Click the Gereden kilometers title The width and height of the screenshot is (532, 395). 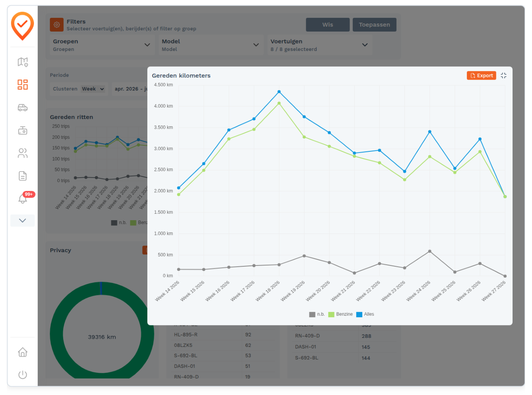[181, 76]
